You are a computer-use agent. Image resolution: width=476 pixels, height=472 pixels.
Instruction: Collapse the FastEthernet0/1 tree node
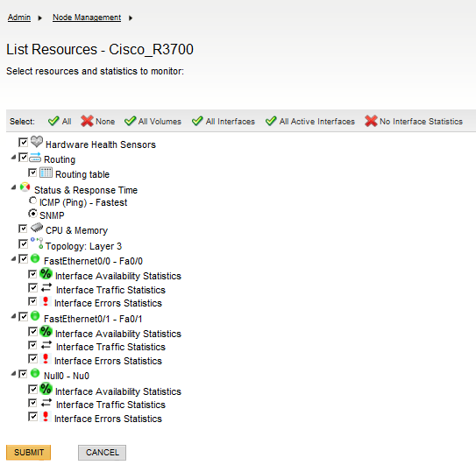[x=14, y=316]
